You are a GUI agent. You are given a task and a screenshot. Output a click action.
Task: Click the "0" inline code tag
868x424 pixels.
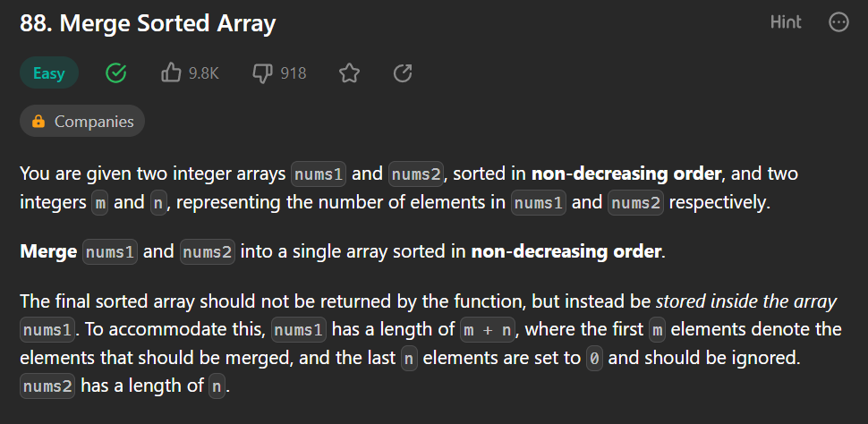tap(594, 360)
